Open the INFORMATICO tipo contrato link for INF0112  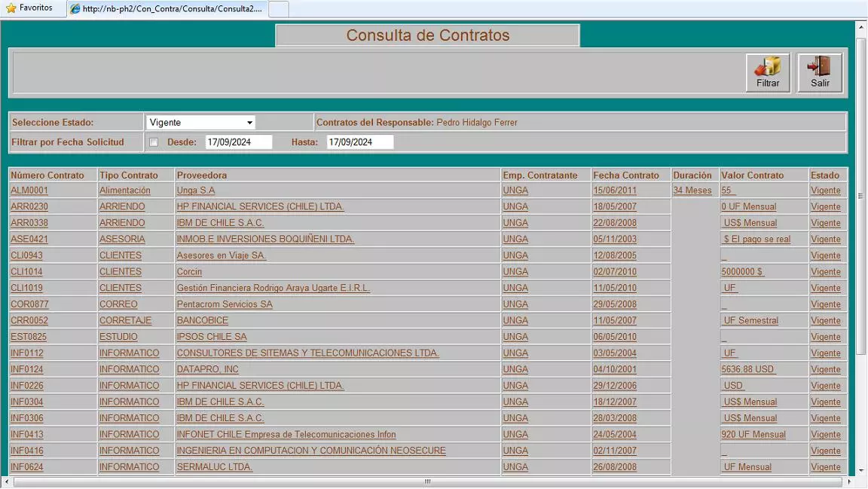tap(129, 353)
